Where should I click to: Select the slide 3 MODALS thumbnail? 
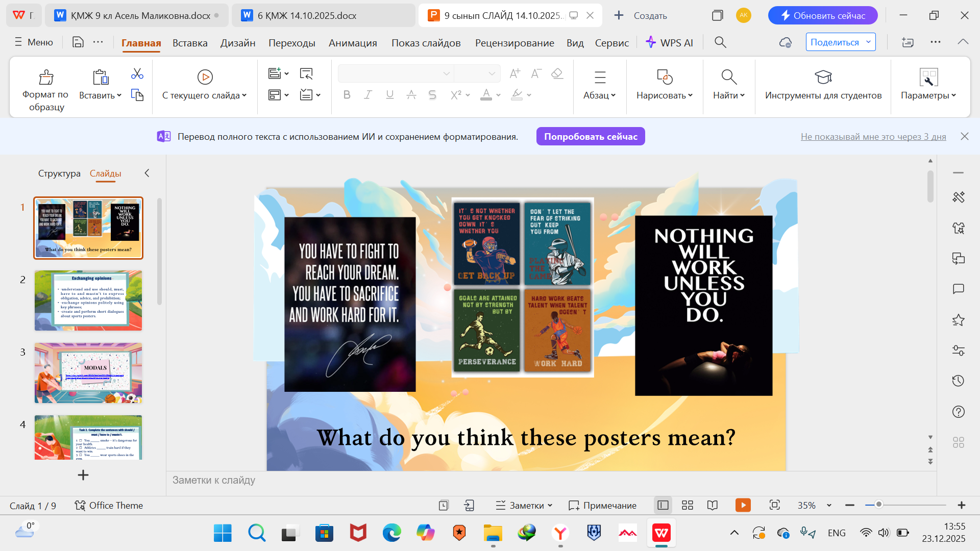[x=88, y=373]
